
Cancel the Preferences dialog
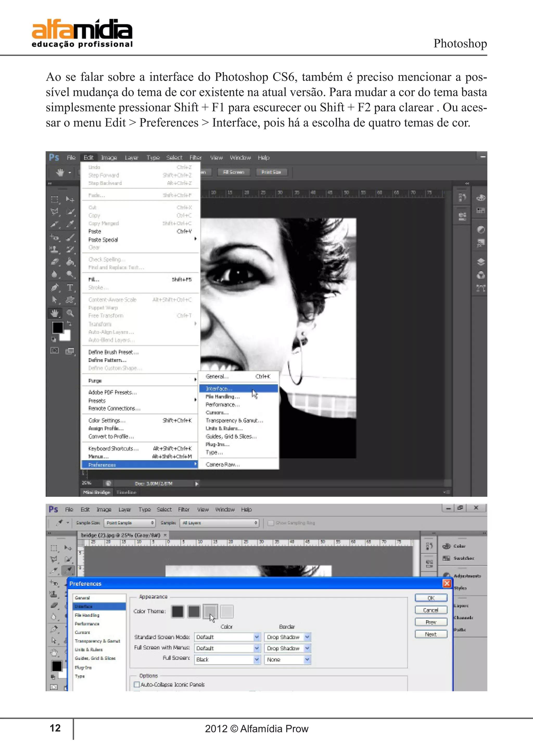pos(431,610)
